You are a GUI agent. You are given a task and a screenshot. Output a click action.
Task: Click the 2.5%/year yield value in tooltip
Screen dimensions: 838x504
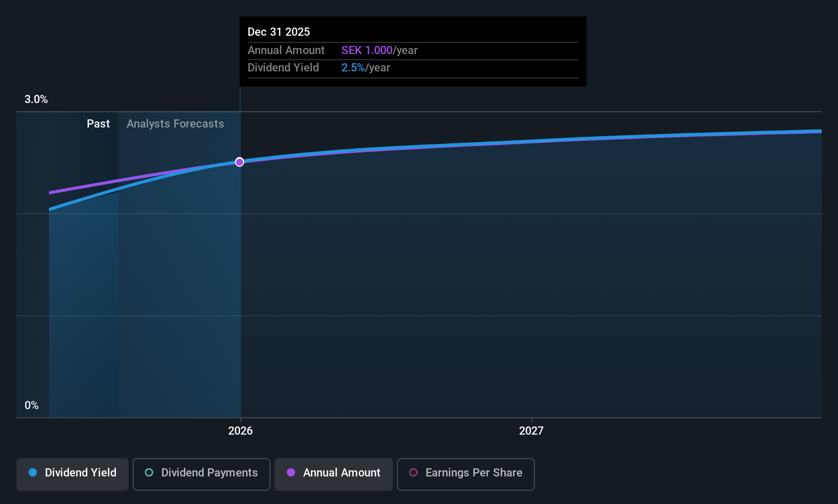[x=365, y=67]
